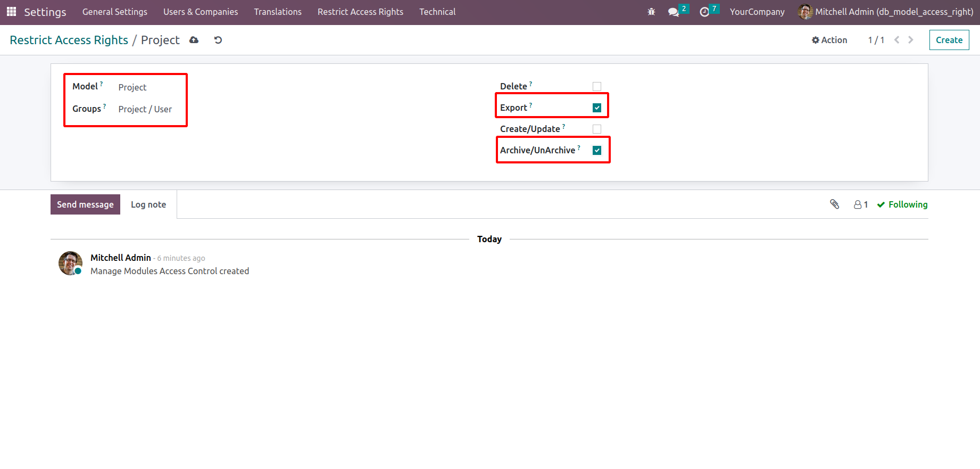Open the activities clock icon

pyautogui.click(x=704, y=12)
